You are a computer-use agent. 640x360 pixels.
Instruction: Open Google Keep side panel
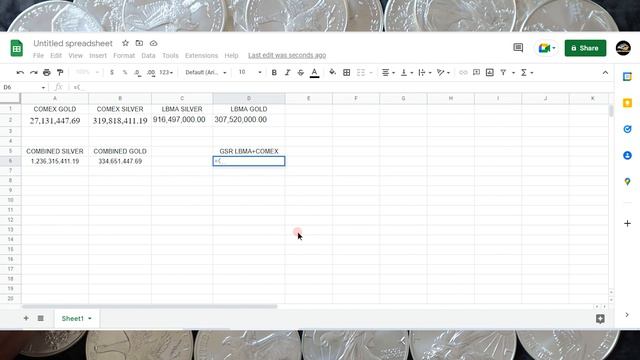coord(627,103)
